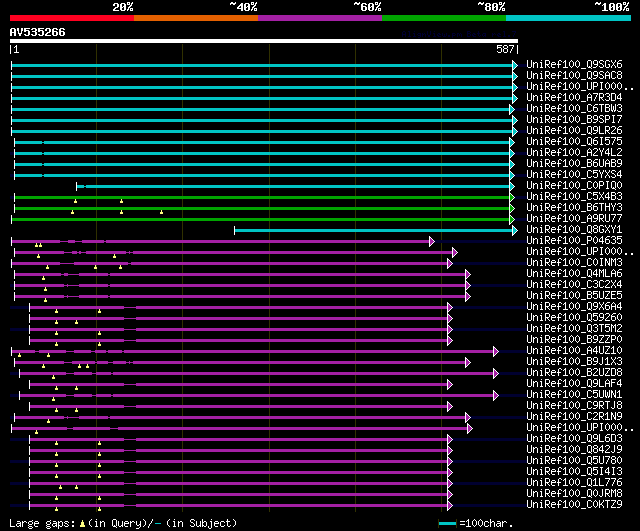Viewport: 640px width, 531px height.
Task: Open hit UniRef100_A9RU77
Action: pos(574,219)
